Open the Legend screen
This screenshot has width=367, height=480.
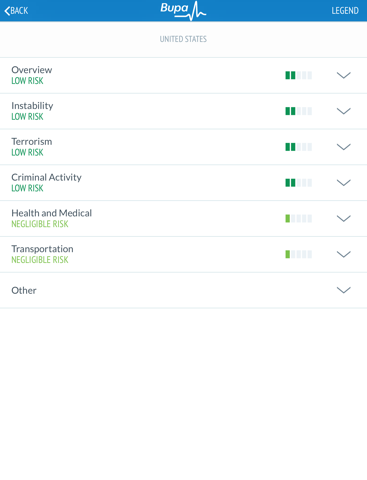coord(345,11)
